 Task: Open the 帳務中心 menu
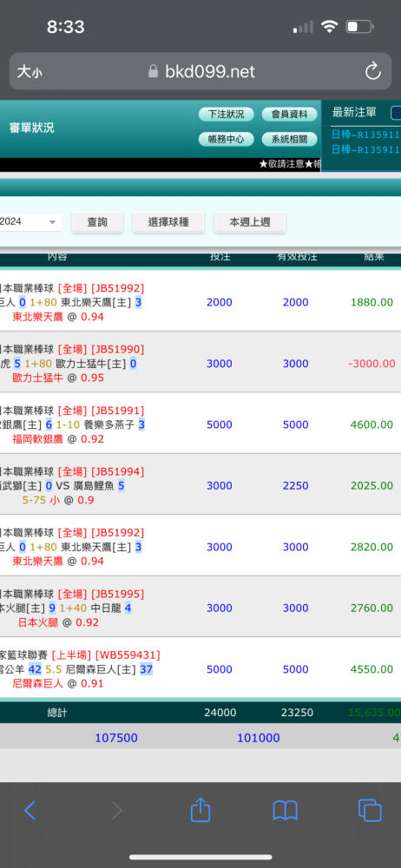(226, 140)
